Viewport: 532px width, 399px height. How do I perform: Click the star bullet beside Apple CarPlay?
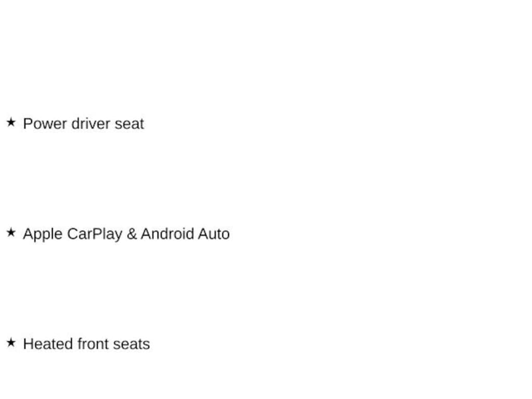click(x=11, y=233)
